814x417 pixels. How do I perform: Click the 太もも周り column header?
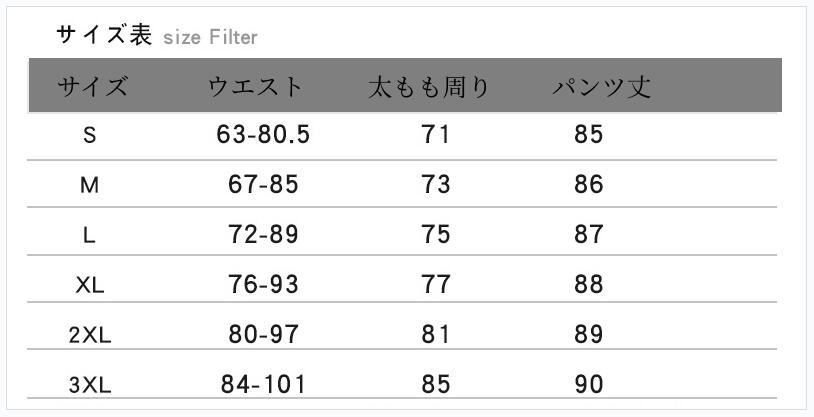coord(429,87)
